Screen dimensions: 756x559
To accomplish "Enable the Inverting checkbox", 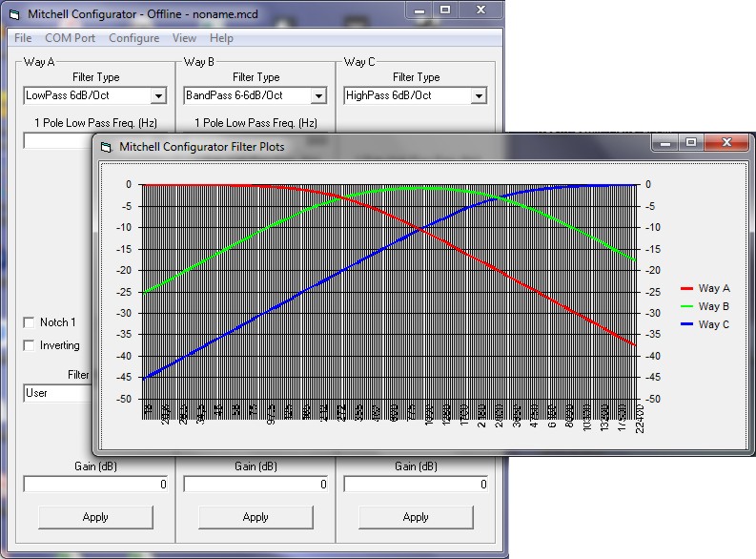I will [x=29, y=345].
